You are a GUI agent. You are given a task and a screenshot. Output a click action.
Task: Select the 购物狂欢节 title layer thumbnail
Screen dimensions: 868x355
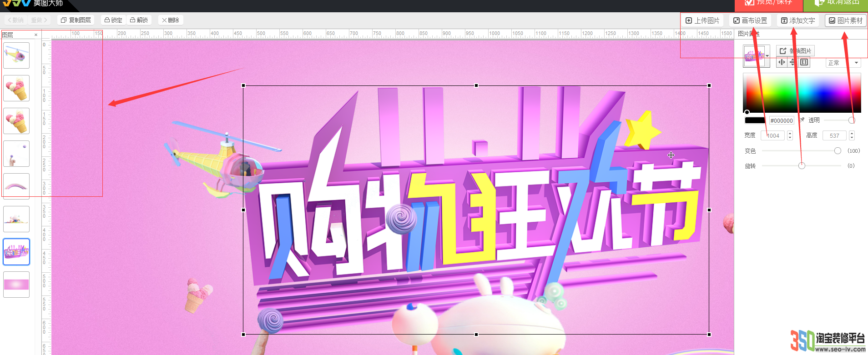pyautogui.click(x=16, y=252)
